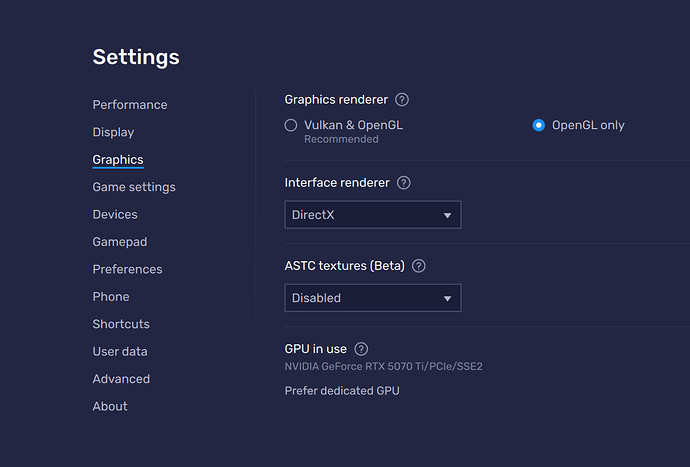Image resolution: width=690 pixels, height=467 pixels.
Task: Select Vulkan & OpenGL renderer radio button
Action: tap(291, 125)
